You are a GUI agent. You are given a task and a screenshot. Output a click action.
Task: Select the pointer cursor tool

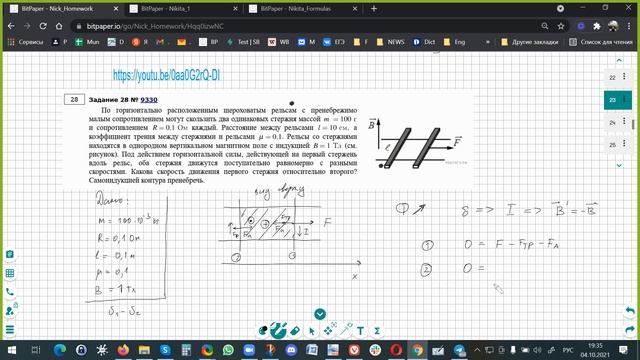pos(311,331)
